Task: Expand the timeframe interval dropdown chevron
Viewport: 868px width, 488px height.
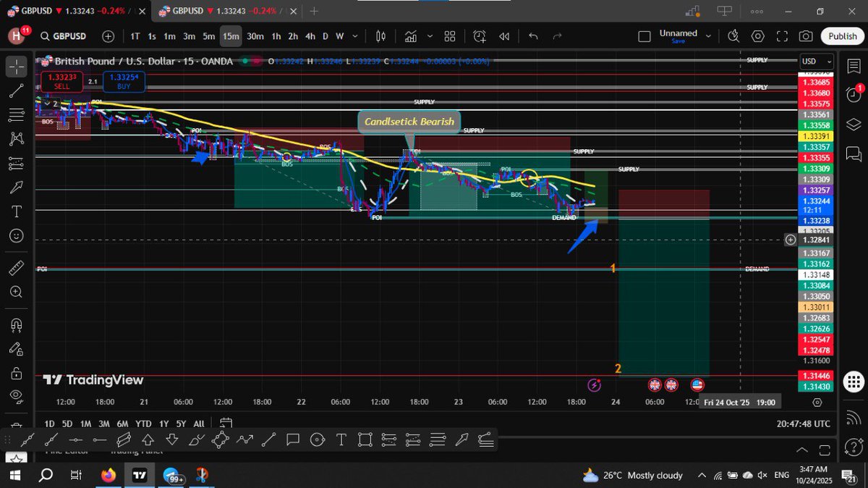Action: click(x=356, y=36)
